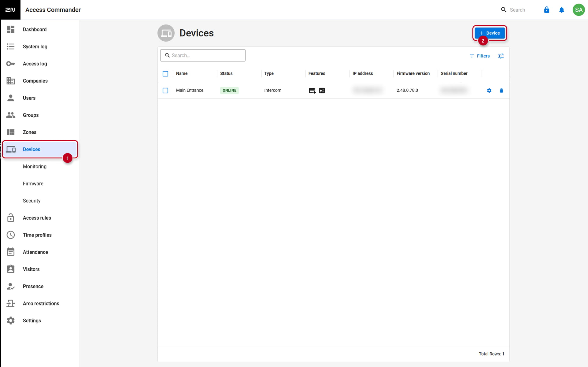Click the Settings gear icon in sidebar
This screenshot has height=367, width=588.
pos(11,321)
